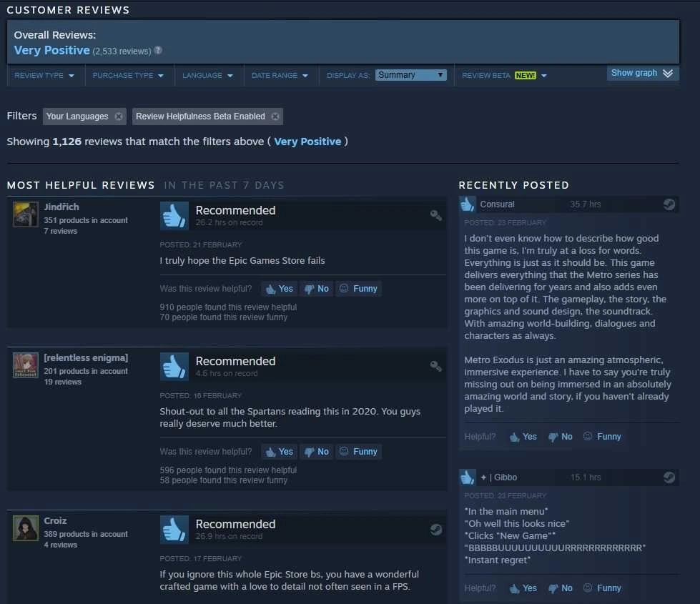Click Show graph button
The image size is (700, 604).
pyautogui.click(x=642, y=73)
